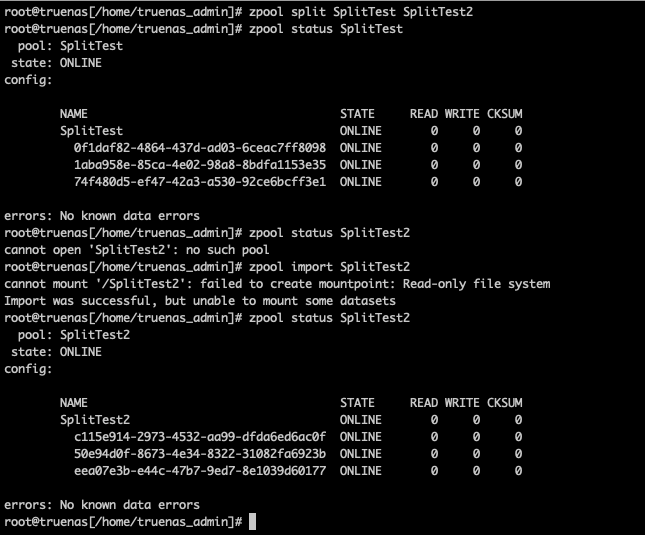Click the first 'errors: No known data errors' line
Image resolution: width=645 pixels, height=535 pixels.
[102, 216]
